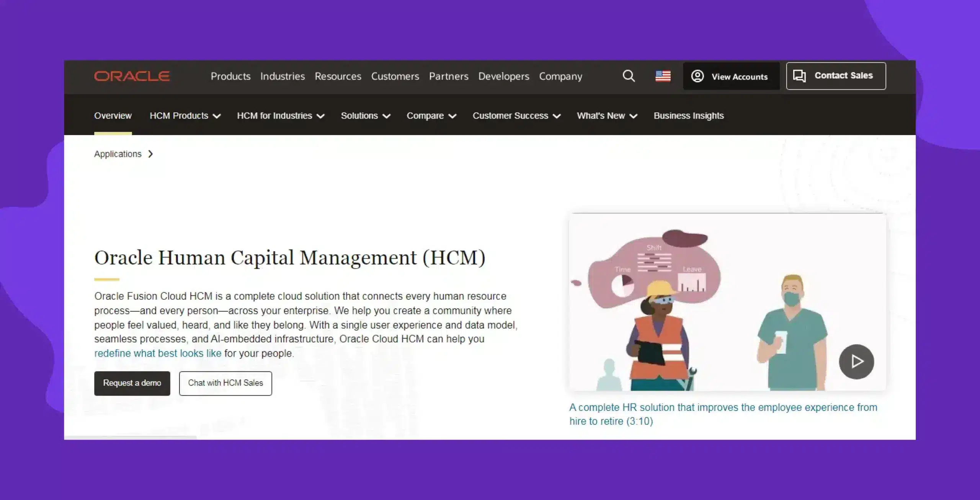Image resolution: width=980 pixels, height=500 pixels.
Task: Expand the Customer Success dropdown
Action: point(517,116)
